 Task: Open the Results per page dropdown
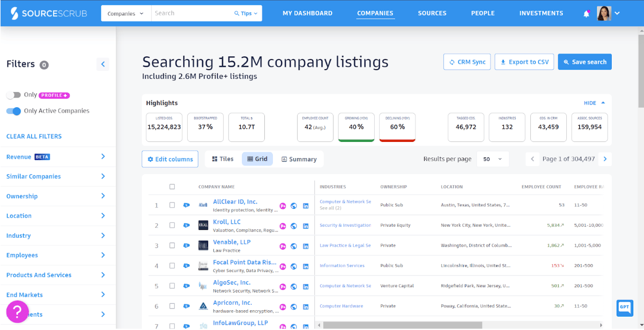point(493,159)
